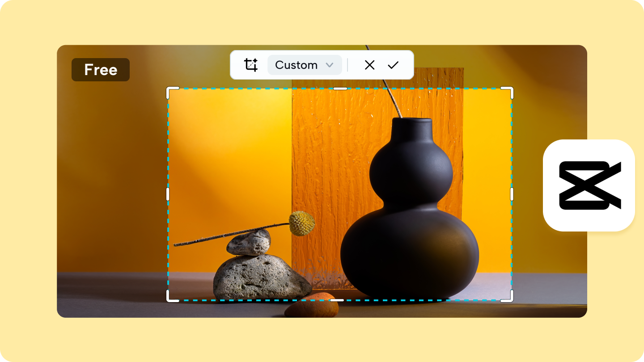Image resolution: width=644 pixels, height=362 pixels.
Task: Click the right edge crop handle
Action: 513,194
